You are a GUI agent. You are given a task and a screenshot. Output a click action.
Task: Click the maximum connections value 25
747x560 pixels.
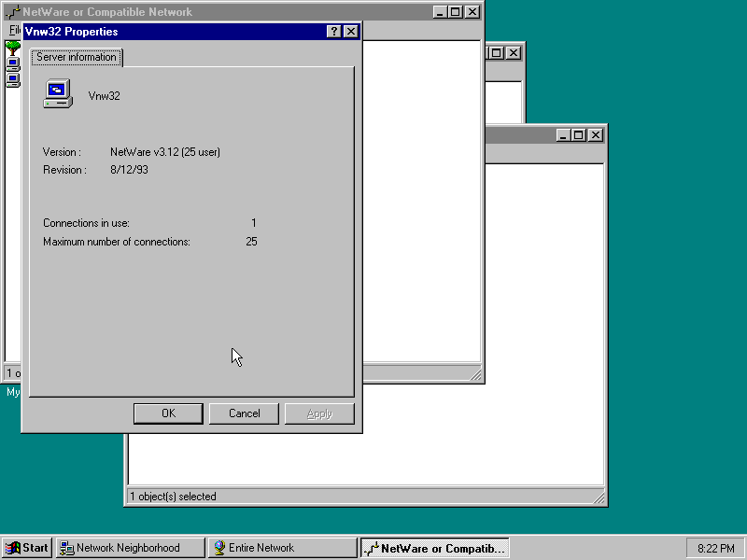pos(251,242)
